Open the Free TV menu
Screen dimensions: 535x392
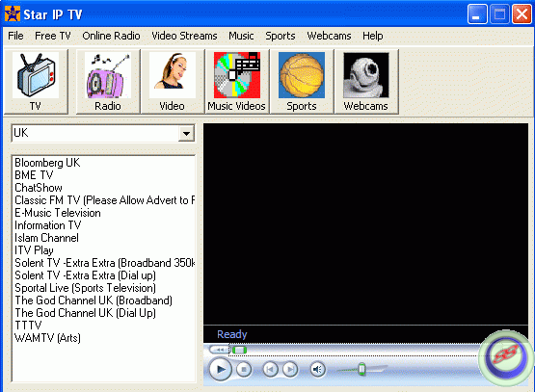pyautogui.click(x=53, y=36)
